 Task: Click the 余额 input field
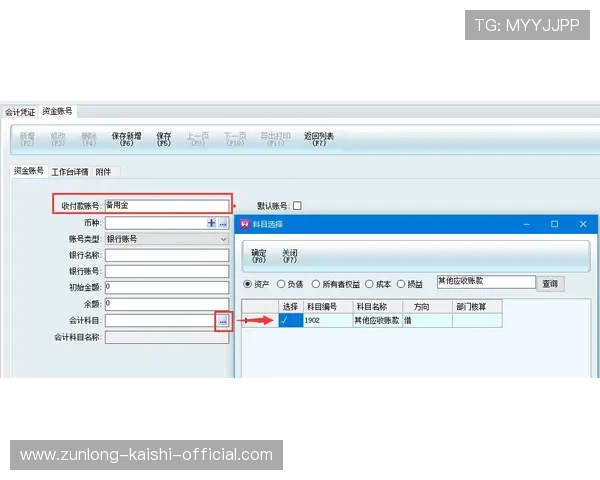click(x=167, y=304)
